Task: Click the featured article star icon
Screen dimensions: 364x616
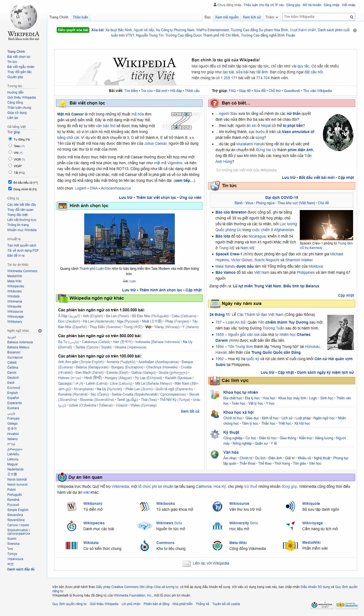Action: [62, 103]
